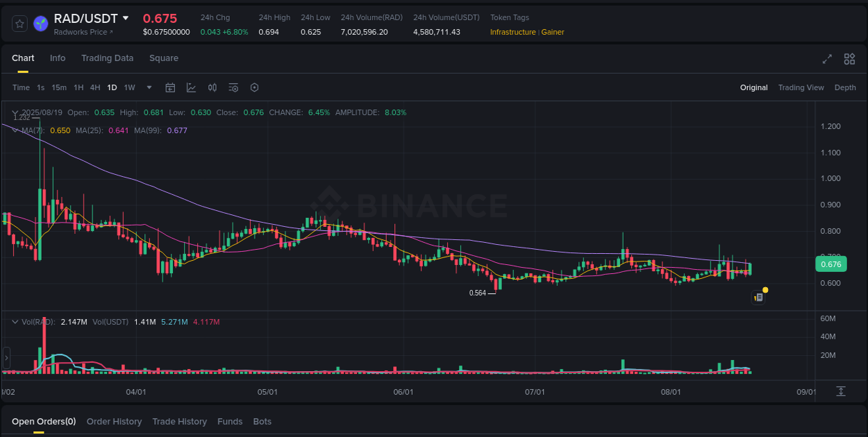Open the technical indicators settings icon
The width and height of the screenshot is (868, 437).
click(233, 87)
